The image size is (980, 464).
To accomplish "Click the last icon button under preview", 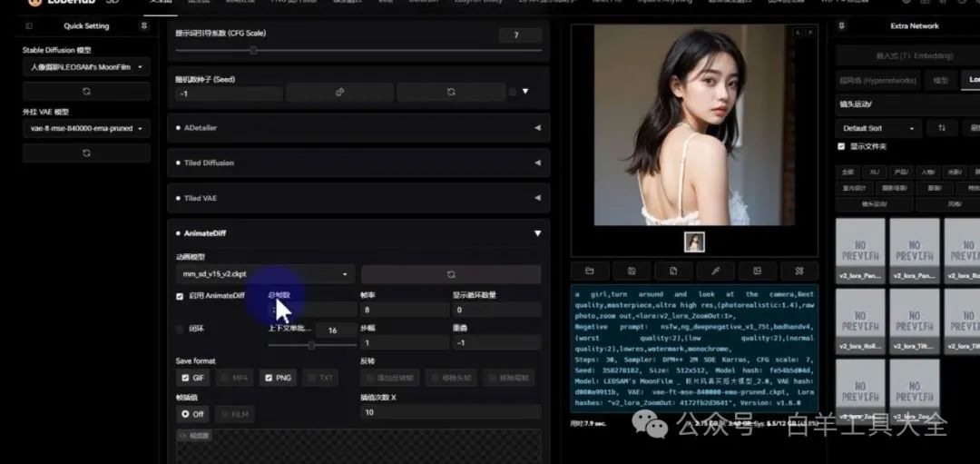I will pyautogui.click(x=799, y=271).
